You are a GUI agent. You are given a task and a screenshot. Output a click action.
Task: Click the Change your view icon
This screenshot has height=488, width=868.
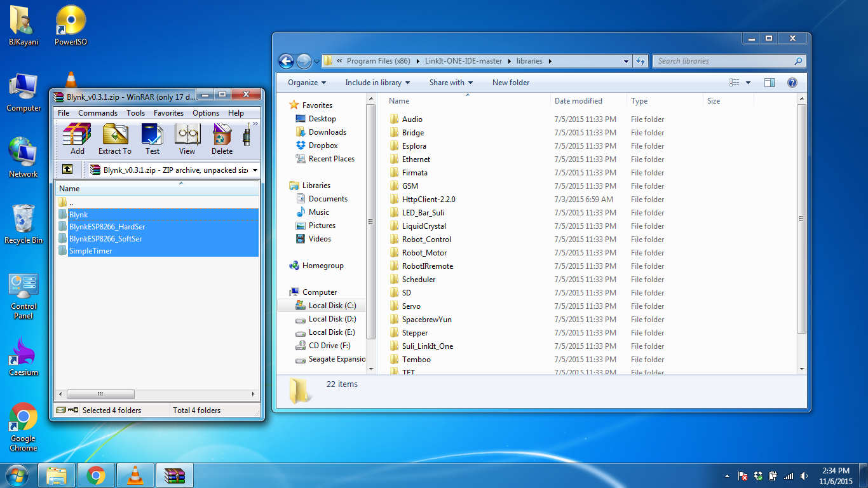pos(735,83)
